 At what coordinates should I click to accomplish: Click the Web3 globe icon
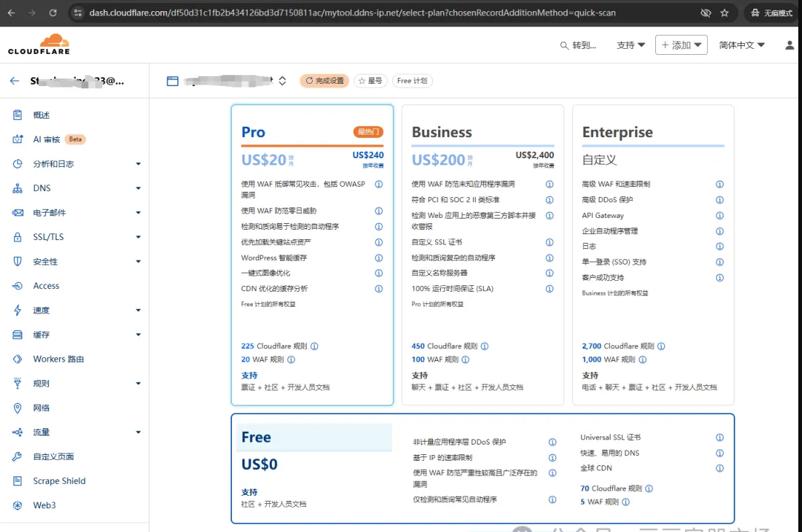(17, 505)
